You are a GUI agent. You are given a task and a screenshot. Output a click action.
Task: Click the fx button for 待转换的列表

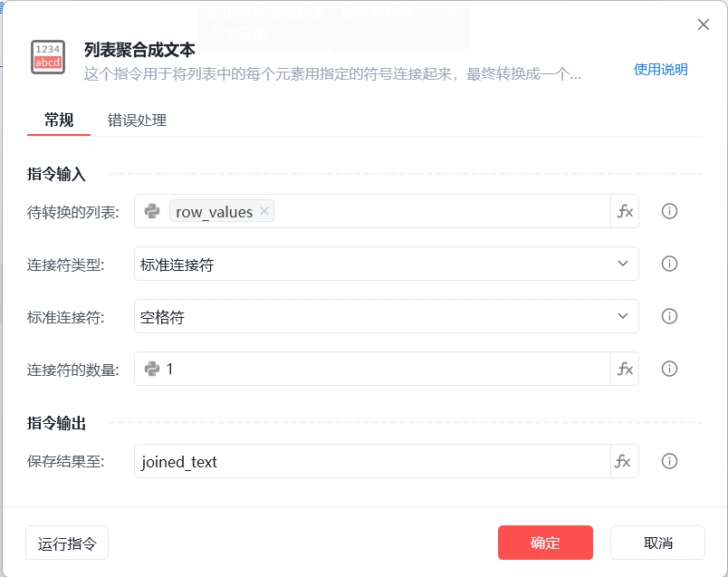pyautogui.click(x=625, y=211)
